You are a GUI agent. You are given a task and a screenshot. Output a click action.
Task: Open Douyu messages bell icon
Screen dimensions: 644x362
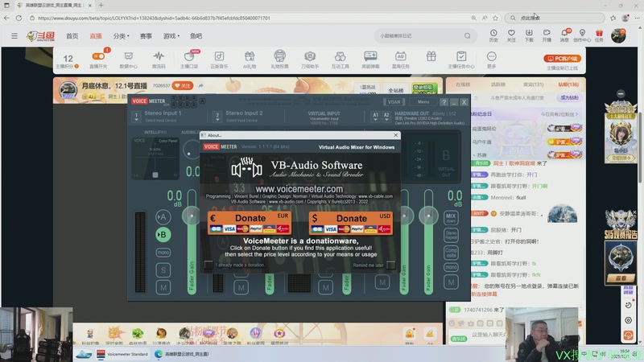(565, 35)
